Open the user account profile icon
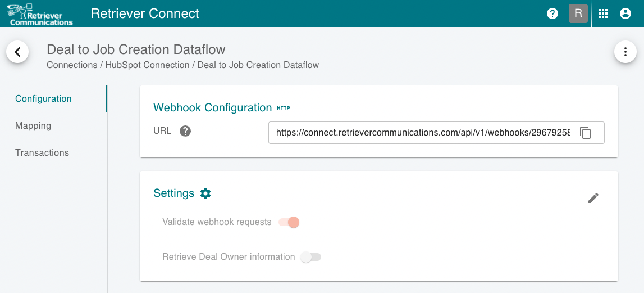 click(x=625, y=13)
